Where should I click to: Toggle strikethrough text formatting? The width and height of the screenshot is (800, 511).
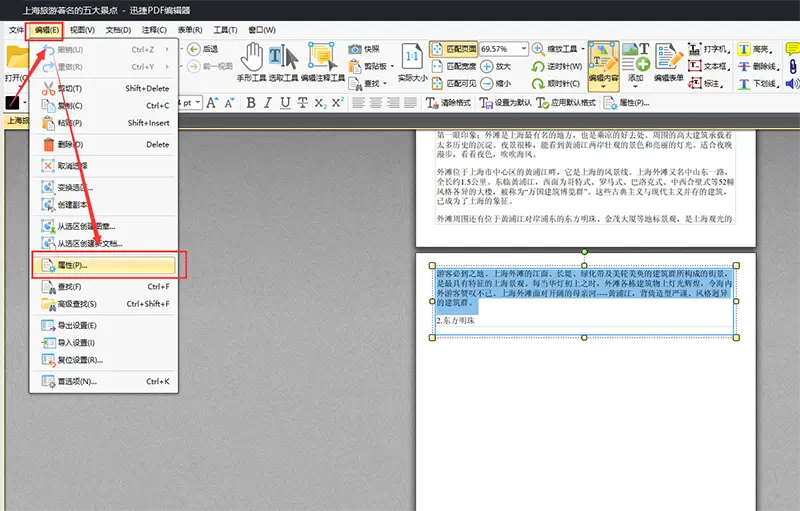pos(303,103)
